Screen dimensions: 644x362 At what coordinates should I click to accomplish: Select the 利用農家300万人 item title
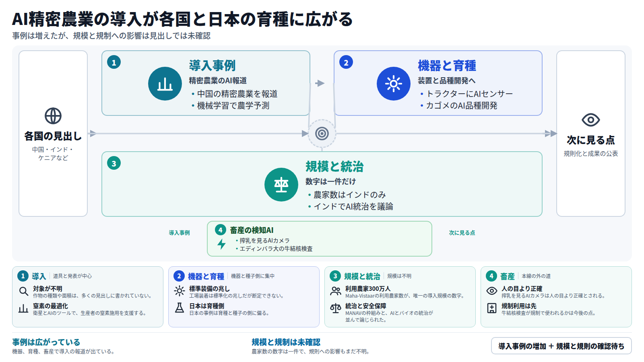pyautogui.click(x=368, y=289)
